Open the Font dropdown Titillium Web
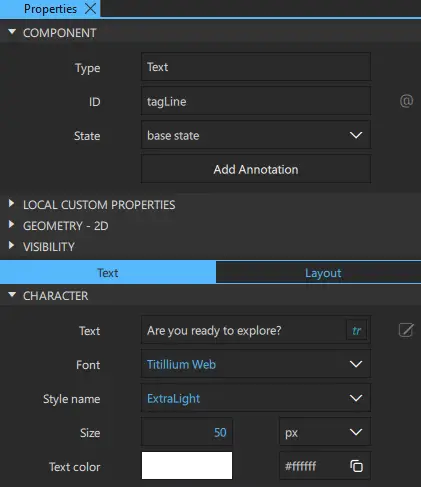Screen dimensions: 421x487 (x=256, y=364)
